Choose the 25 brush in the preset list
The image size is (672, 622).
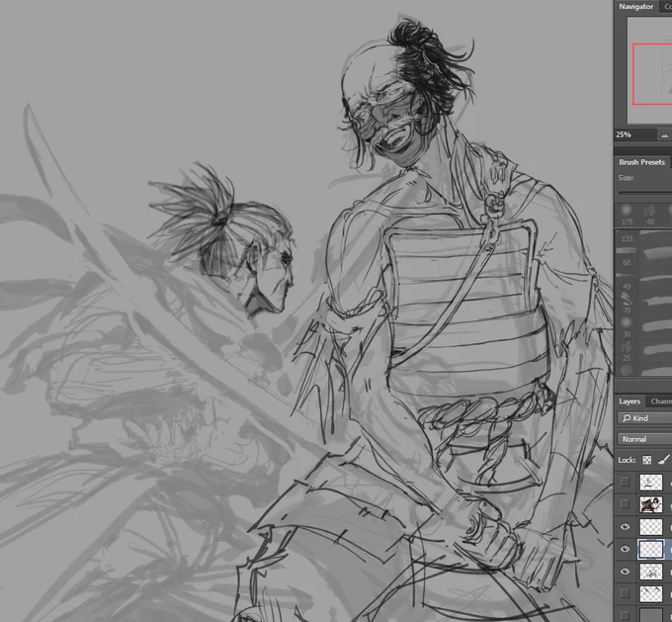coord(643,351)
